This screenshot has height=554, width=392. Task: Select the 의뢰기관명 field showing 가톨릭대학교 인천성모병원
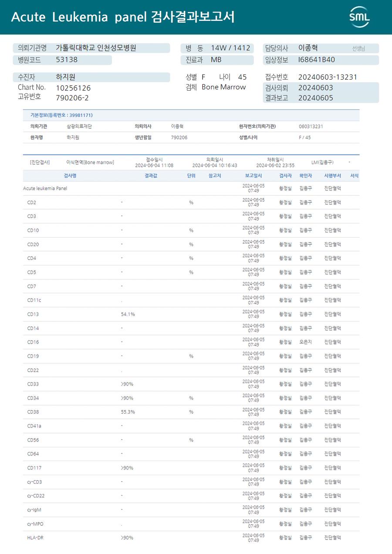[x=96, y=48]
